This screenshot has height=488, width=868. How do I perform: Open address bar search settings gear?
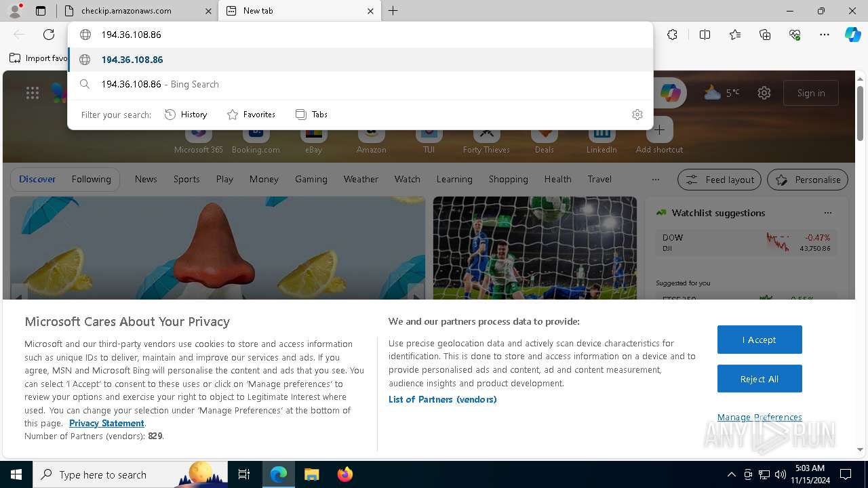[637, 115]
